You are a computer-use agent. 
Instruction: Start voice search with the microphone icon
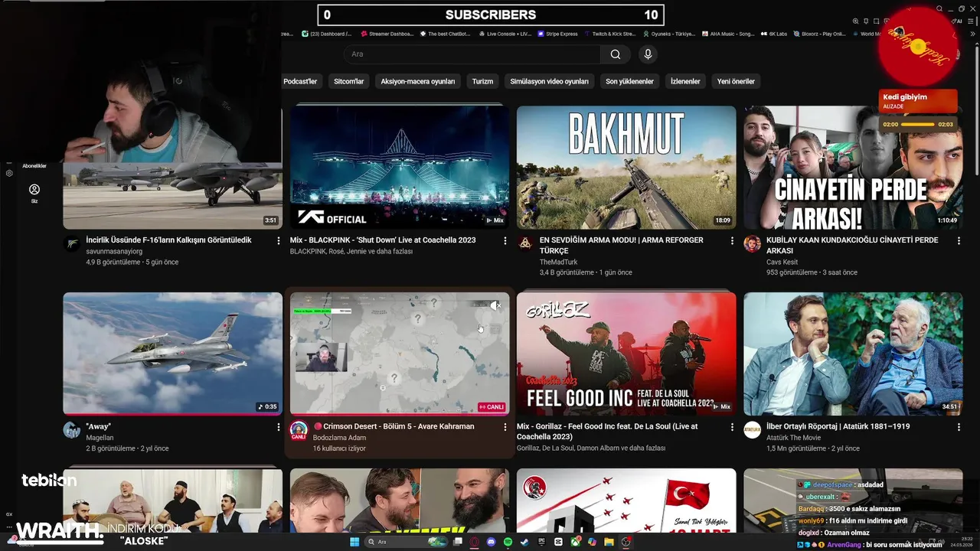[648, 54]
